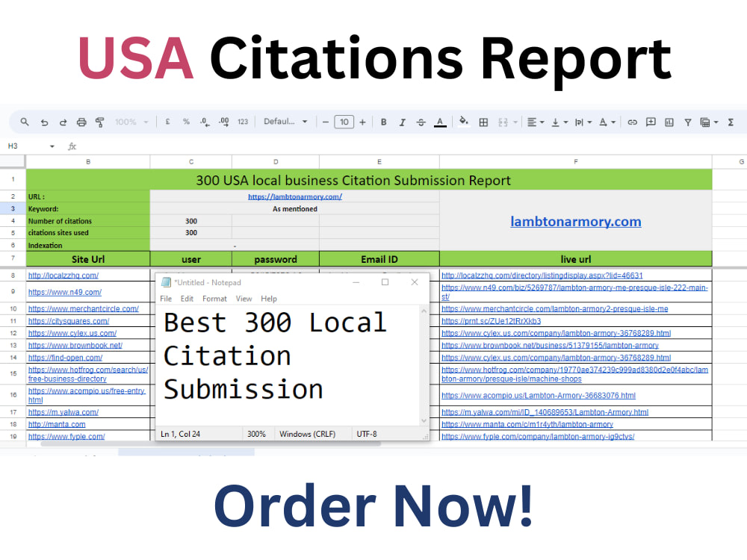Open the https://find-open.com/ site link
The height and width of the screenshot is (560, 747).
(x=65, y=358)
